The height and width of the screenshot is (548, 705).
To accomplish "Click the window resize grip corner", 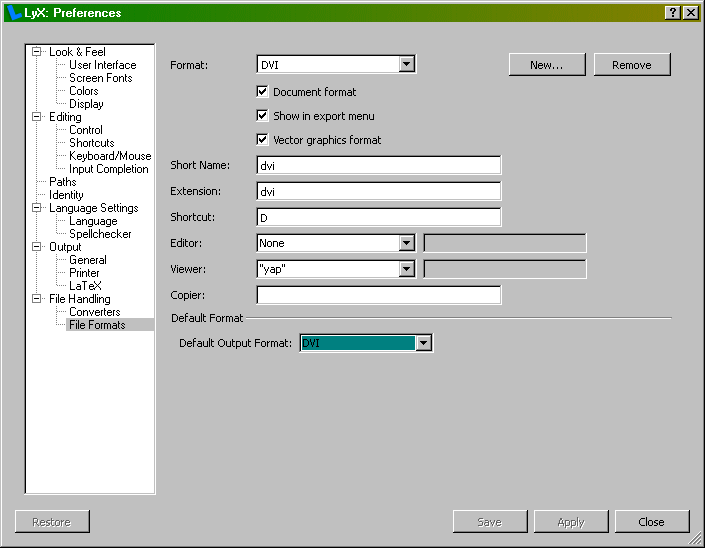I will (695, 538).
